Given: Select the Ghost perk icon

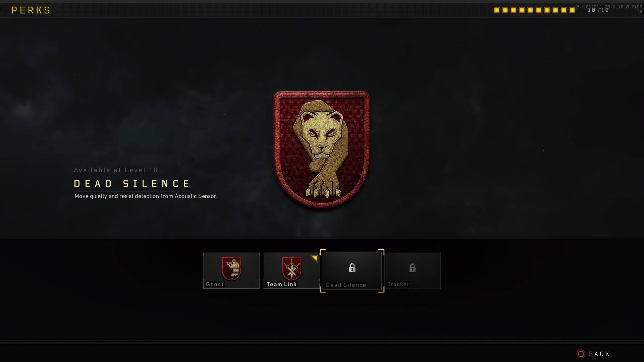Looking at the screenshot, I should point(231,268).
